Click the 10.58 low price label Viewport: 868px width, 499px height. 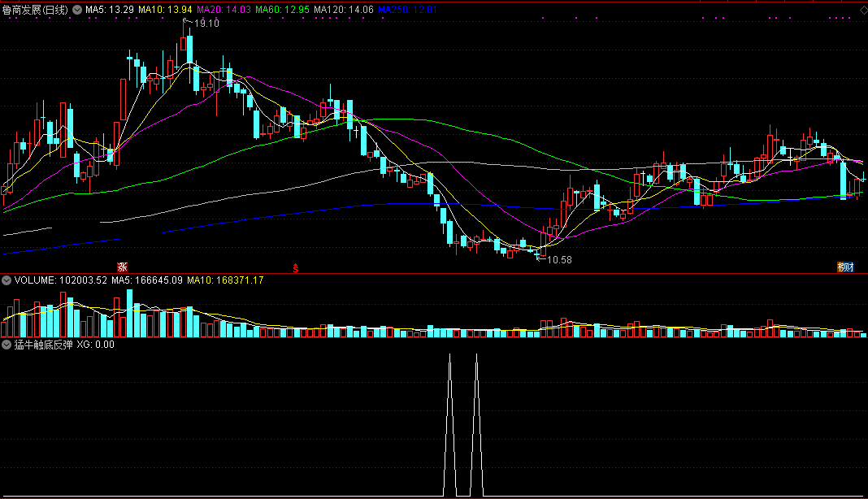pos(559,260)
